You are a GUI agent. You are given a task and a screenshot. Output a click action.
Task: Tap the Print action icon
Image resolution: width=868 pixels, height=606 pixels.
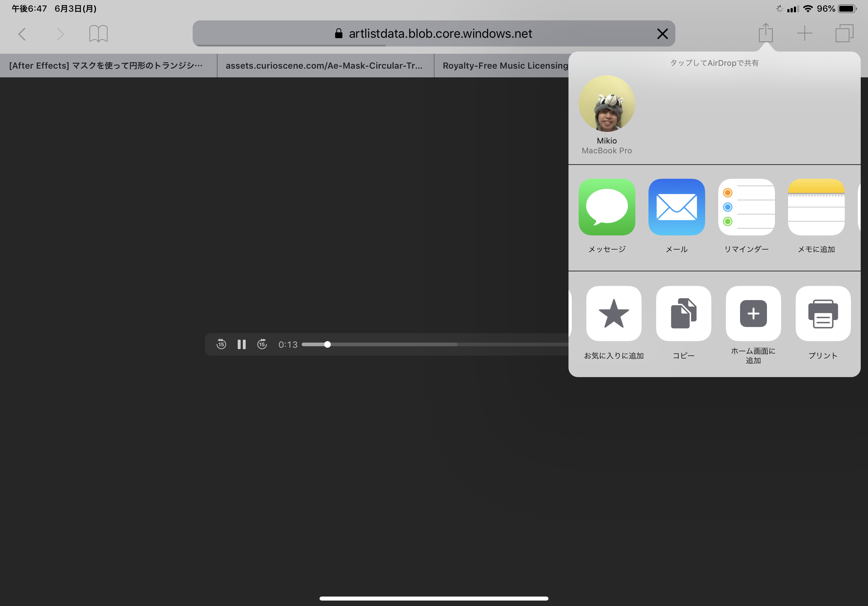pyautogui.click(x=823, y=313)
